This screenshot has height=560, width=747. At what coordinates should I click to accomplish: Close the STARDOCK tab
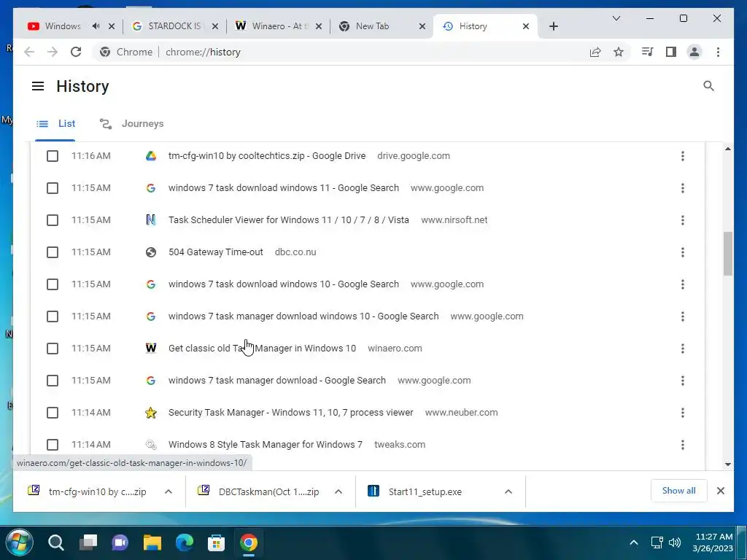click(x=215, y=26)
